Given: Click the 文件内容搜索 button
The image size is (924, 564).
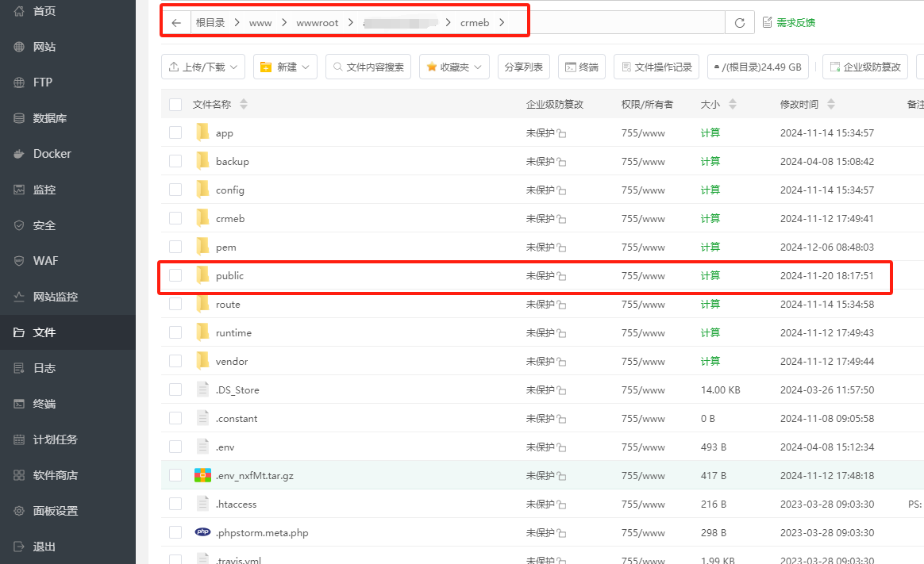Looking at the screenshot, I should (x=368, y=67).
